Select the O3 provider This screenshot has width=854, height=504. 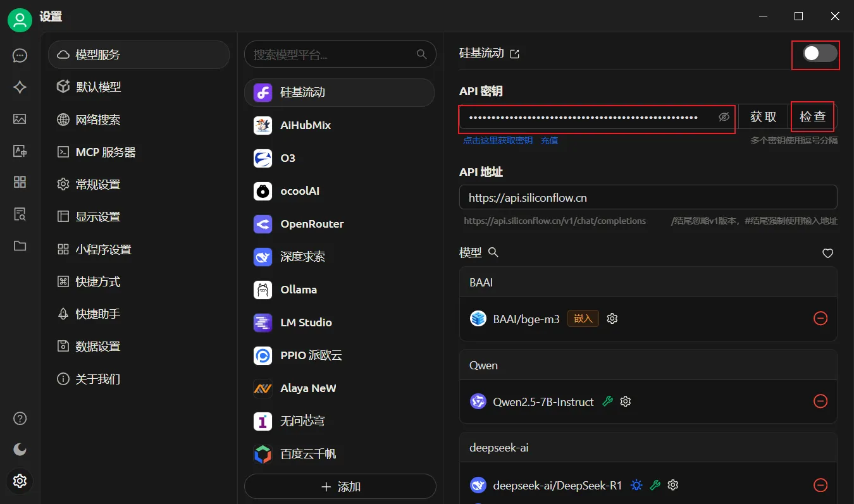pyautogui.click(x=340, y=158)
